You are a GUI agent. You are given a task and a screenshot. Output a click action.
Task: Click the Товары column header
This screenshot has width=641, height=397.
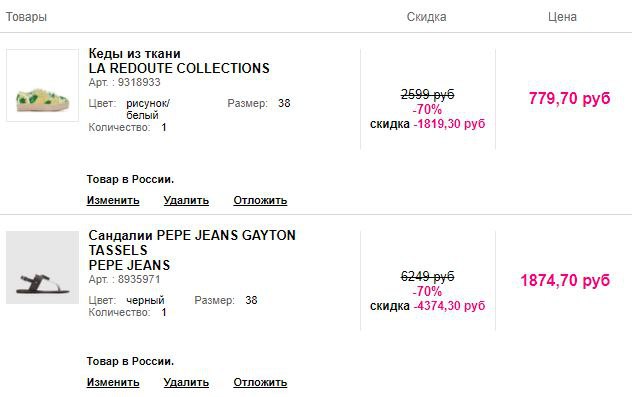pyautogui.click(x=26, y=17)
